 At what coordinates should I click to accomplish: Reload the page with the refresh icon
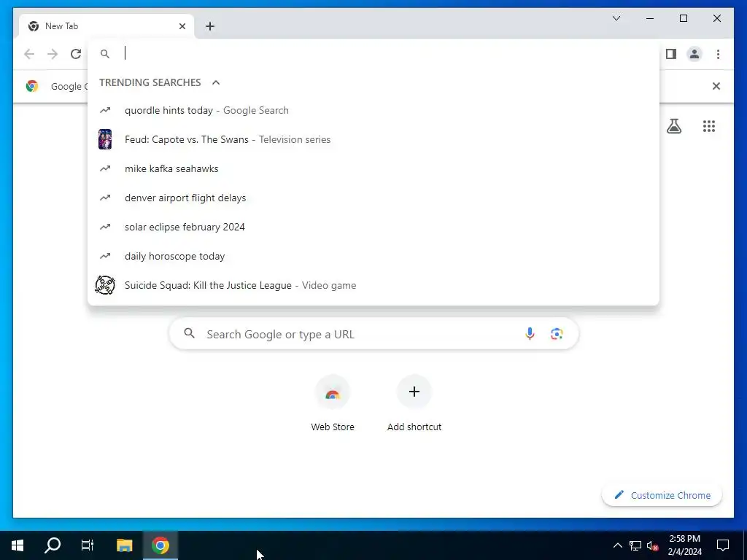click(x=76, y=54)
